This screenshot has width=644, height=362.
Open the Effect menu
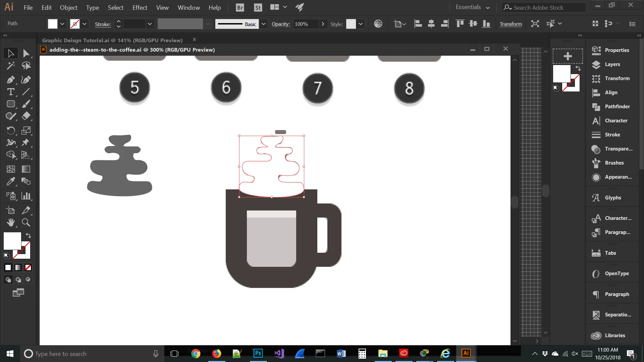tap(140, 7)
